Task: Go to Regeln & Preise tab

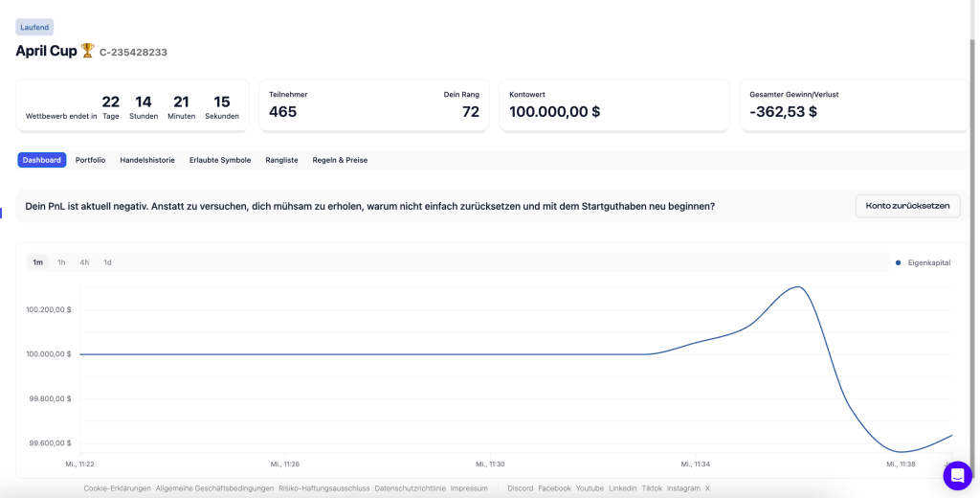Action: click(340, 160)
